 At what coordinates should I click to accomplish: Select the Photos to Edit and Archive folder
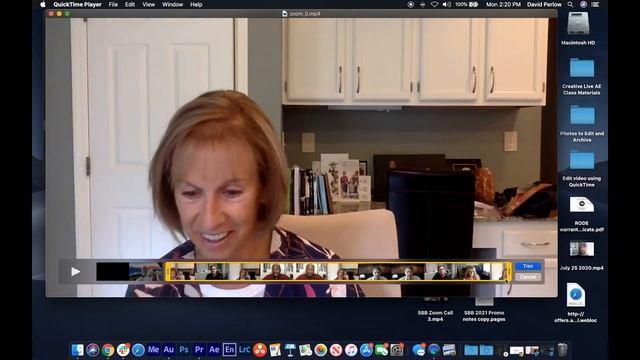[x=582, y=115]
